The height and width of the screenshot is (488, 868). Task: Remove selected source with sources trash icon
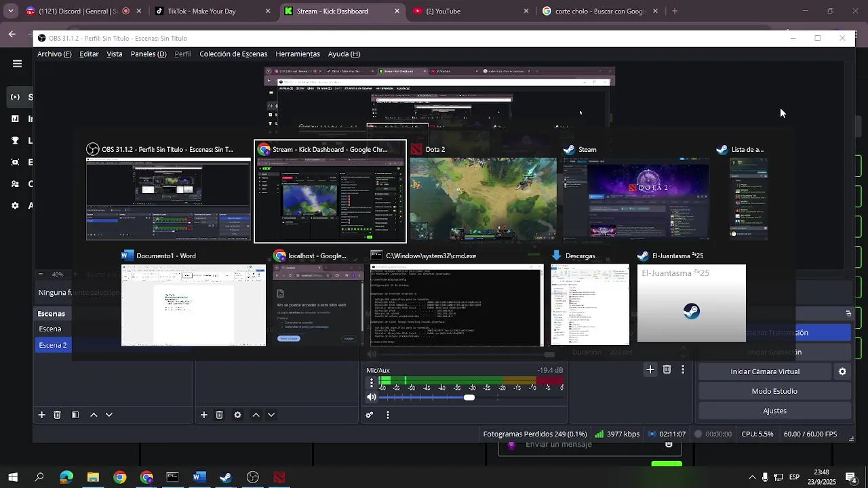tap(219, 415)
